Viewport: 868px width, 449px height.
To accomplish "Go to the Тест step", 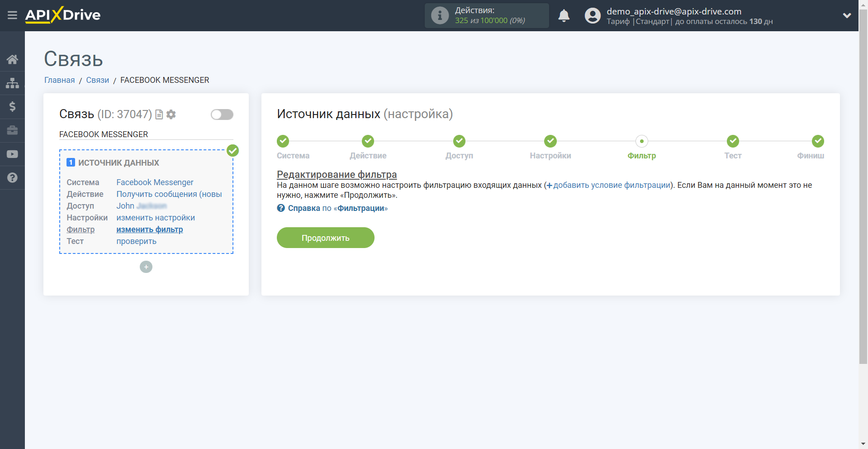I will click(x=733, y=141).
